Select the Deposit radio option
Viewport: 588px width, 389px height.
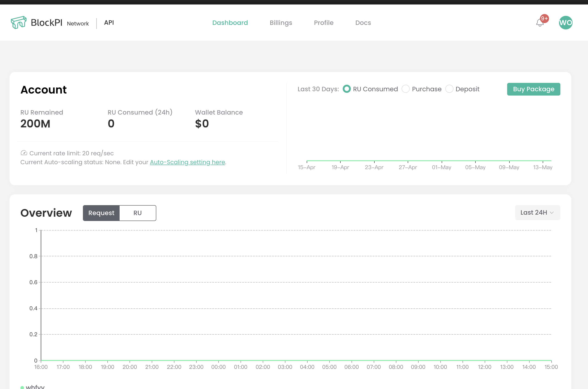(449, 89)
